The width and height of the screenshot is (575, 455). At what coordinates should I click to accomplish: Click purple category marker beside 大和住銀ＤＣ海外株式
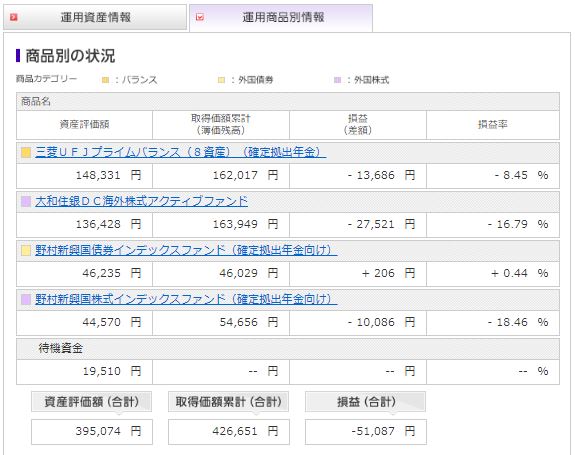coord(26,201)
